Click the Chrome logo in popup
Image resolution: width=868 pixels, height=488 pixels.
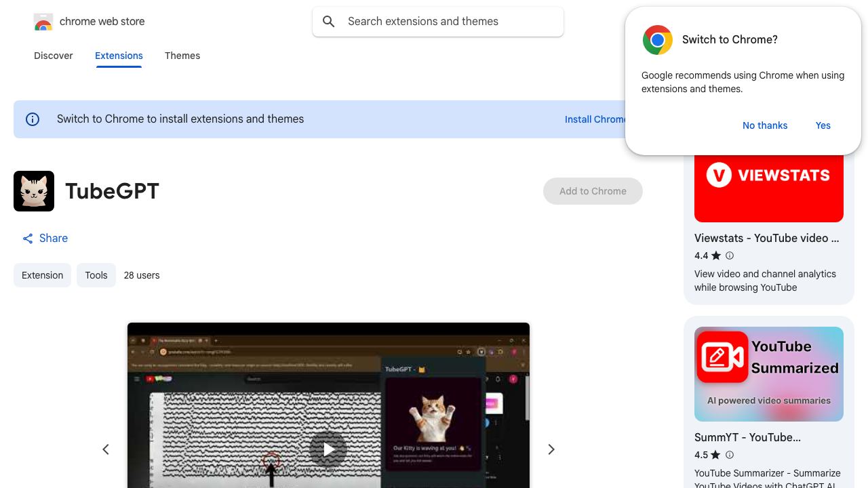tap(658, 40)
